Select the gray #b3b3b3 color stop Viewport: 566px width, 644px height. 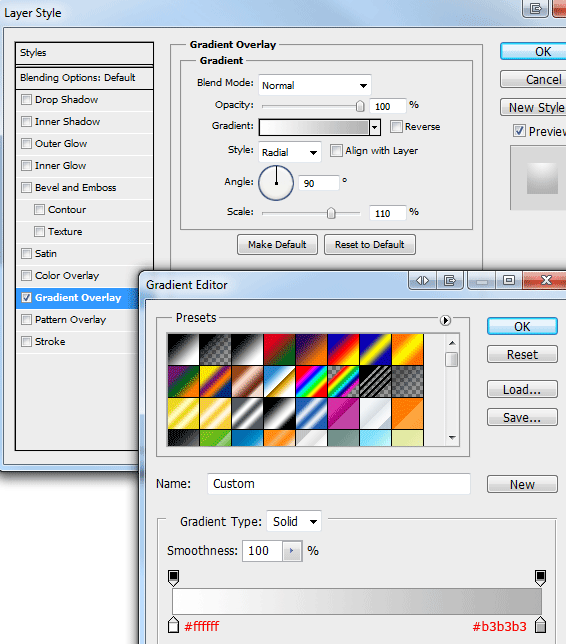click(x=540, y=625)
